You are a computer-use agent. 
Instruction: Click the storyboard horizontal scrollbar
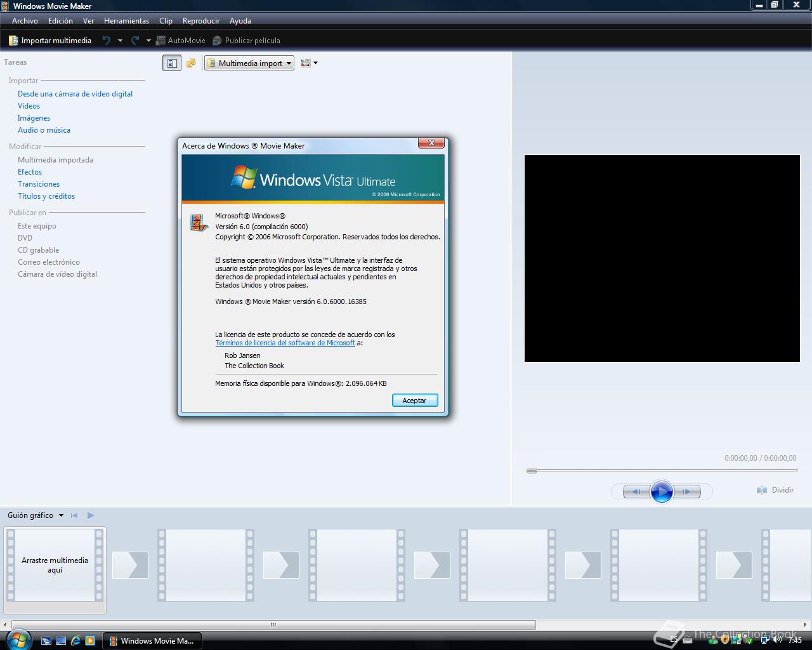273,625
